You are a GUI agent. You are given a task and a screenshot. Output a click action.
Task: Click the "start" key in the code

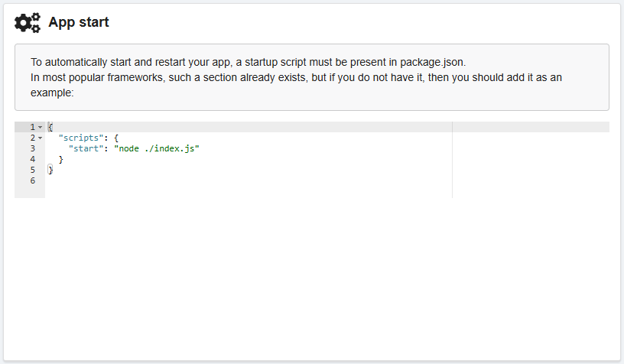click(86, 148)
